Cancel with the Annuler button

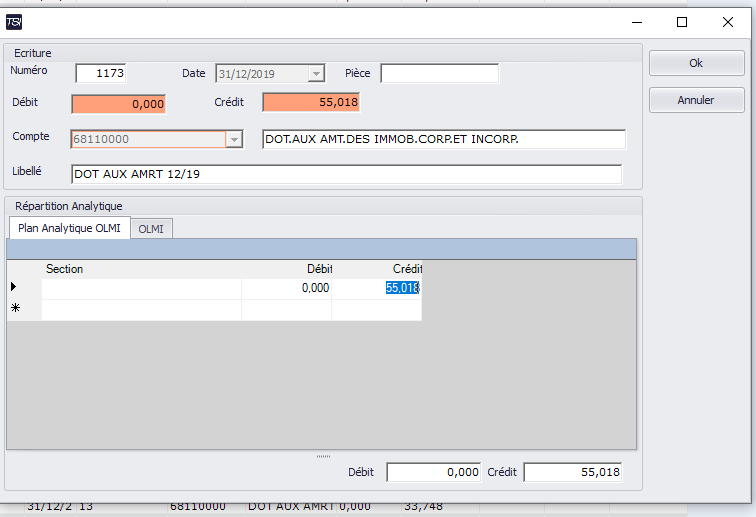696,100
